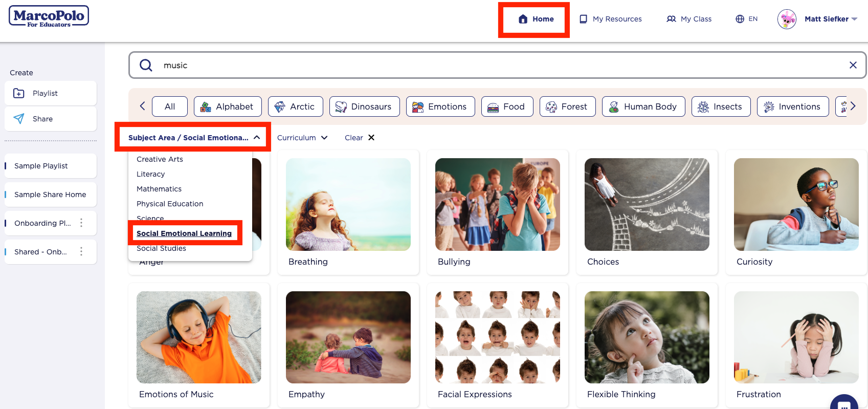This screenshot has height=409, width=868.
Task: Open Shared - Onb... options dots
Action: click(81, 251)
